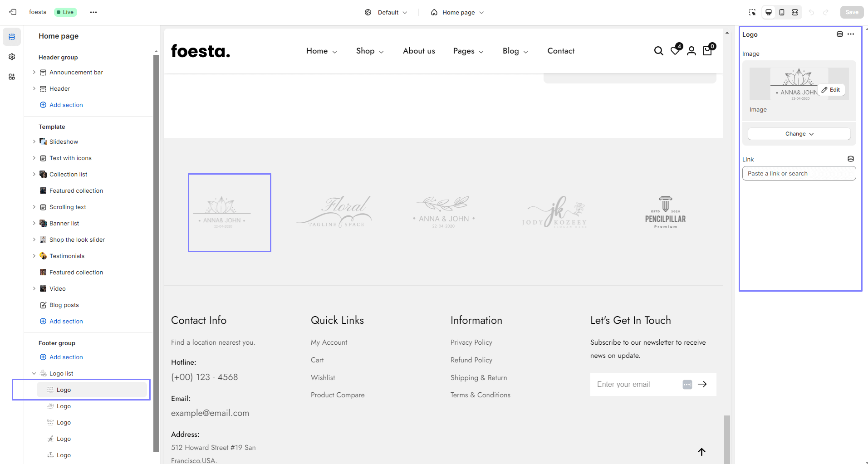Open the wishlist heart icon
The width and height of the screenshot is (868, 464).
coord(675,50)
